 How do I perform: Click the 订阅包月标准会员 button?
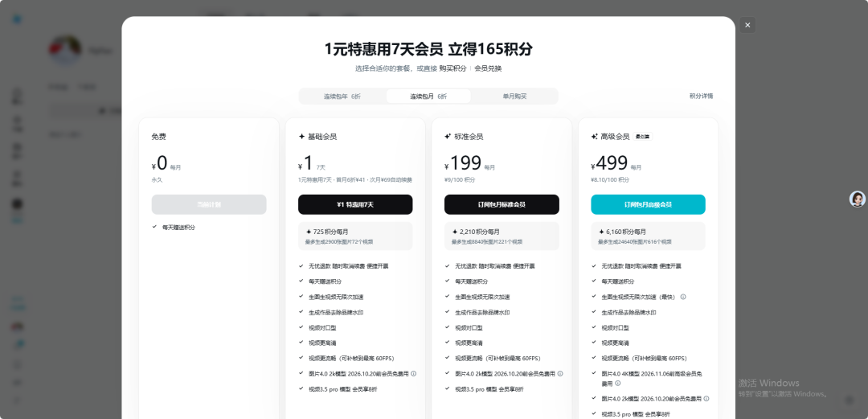pos(502,204)
